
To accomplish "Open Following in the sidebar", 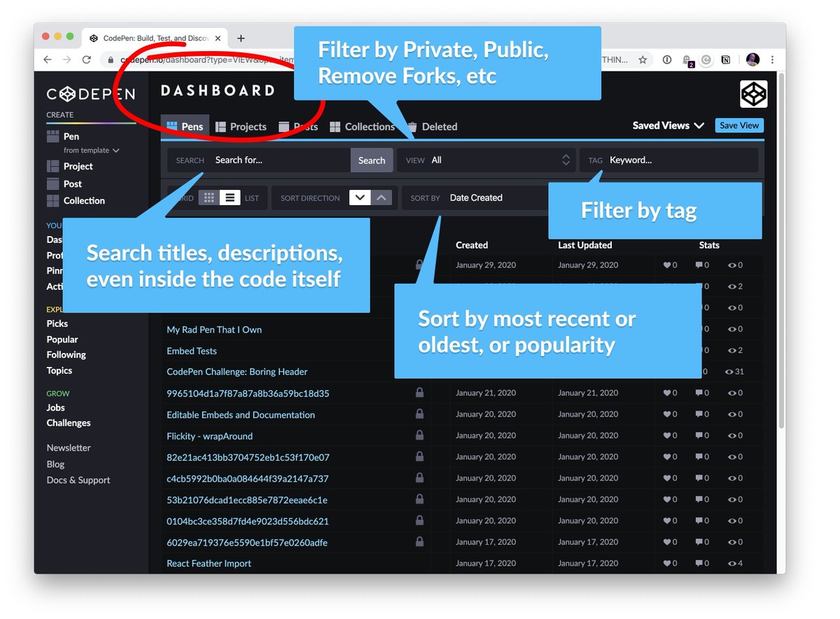I will (66, 354).
